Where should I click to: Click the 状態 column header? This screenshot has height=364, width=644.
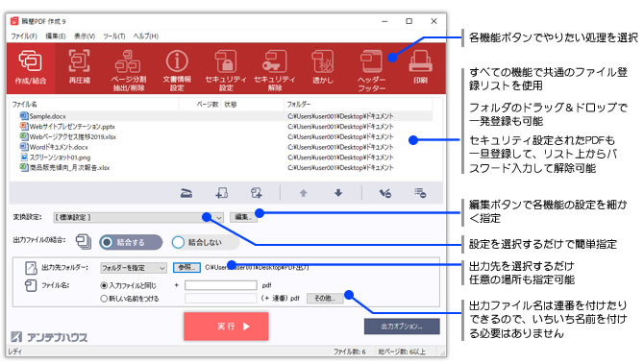[x=252, y=105]
